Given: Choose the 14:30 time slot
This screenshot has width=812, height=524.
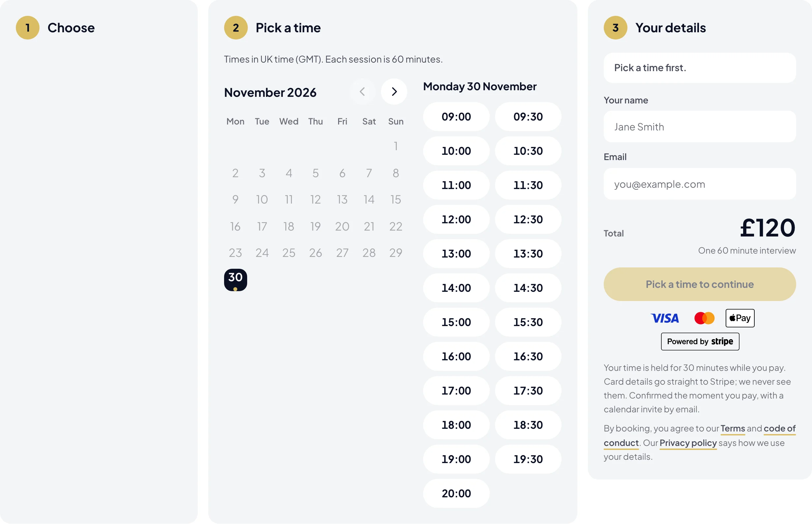Looking at the screenshot, I should [x=528, y=288].
